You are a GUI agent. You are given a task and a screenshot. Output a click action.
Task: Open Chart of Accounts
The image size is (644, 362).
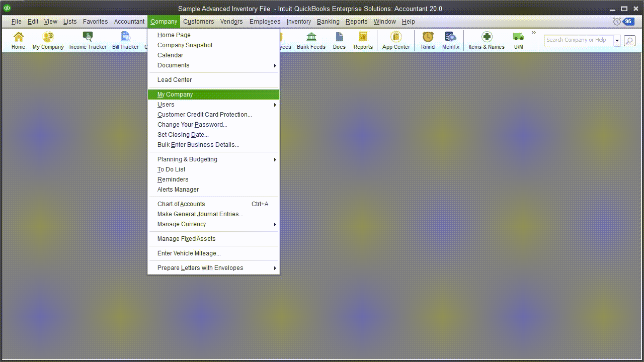pyautogui.click(x=213, y=204)
